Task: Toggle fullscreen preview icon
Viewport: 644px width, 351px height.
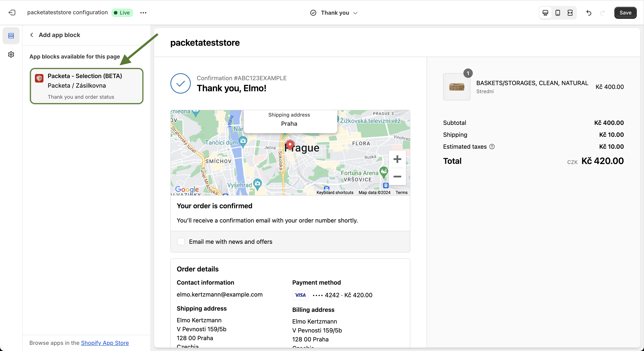Action: tap(570, 13)
